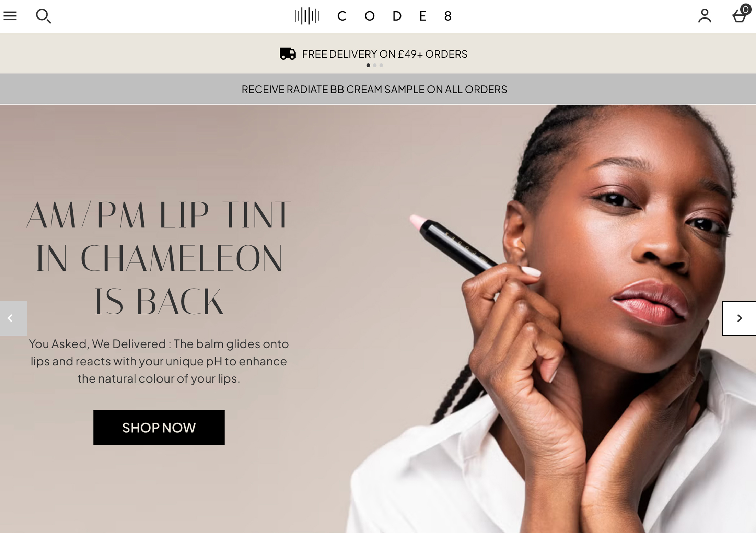
Task: Click the delivery truck icon
Action: [288, 54]
